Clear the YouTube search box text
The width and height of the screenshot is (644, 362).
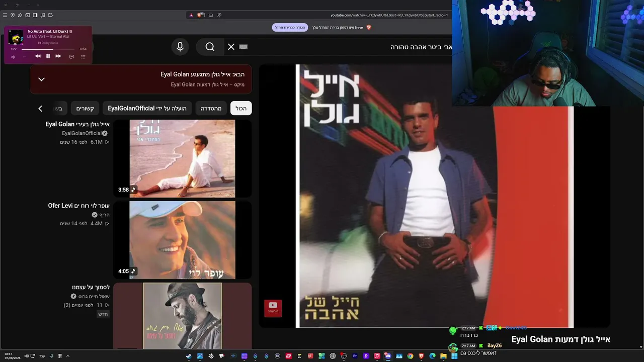point(231,47)
